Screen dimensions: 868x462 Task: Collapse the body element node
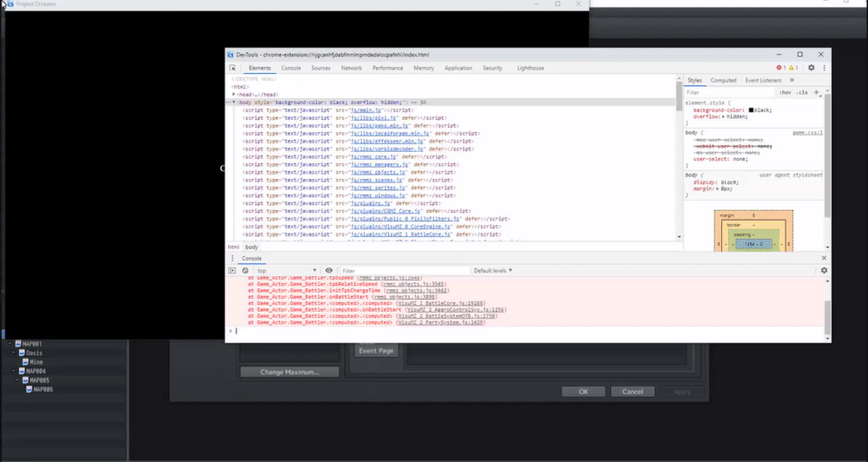coord(233,102)
